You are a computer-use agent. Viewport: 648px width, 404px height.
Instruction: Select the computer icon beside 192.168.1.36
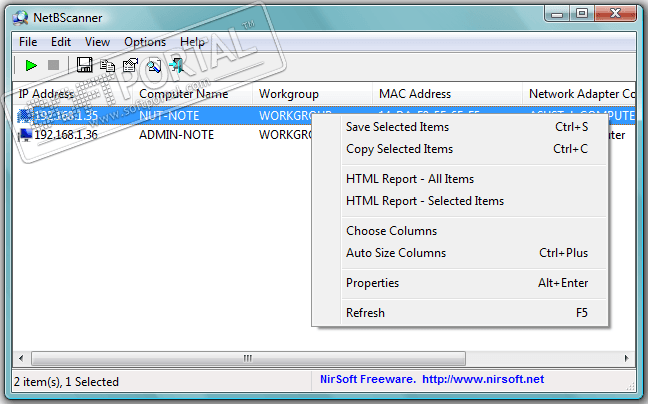[25, 135]
